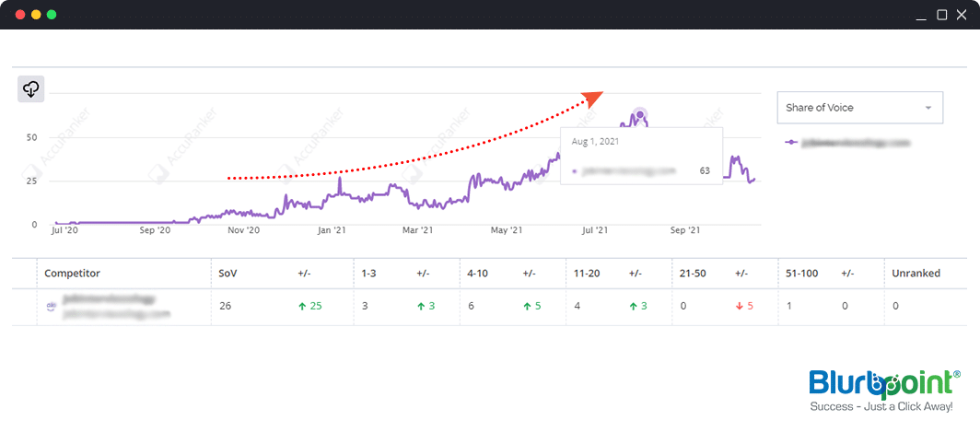Click the yellow macOS minimize dot
Viewport: 980px width, 432px height.
click(x=36, y=15)
